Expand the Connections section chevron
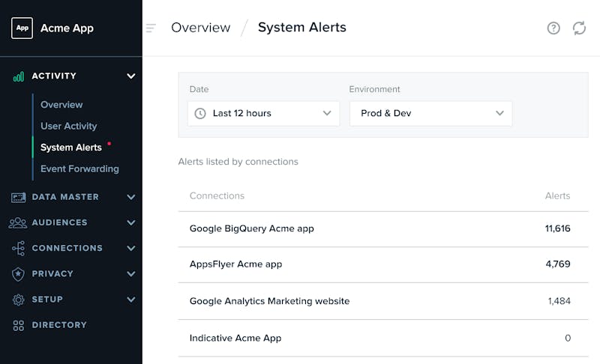 click(130, 248)
